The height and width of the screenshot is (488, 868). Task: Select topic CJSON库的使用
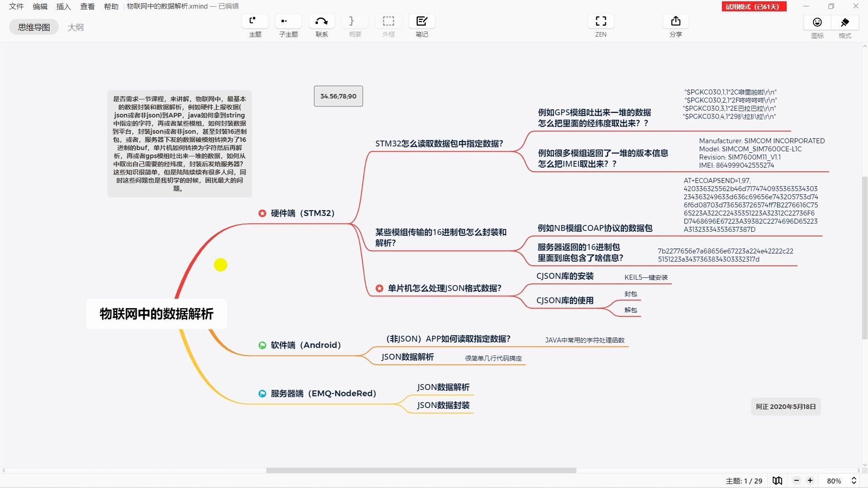565,300
